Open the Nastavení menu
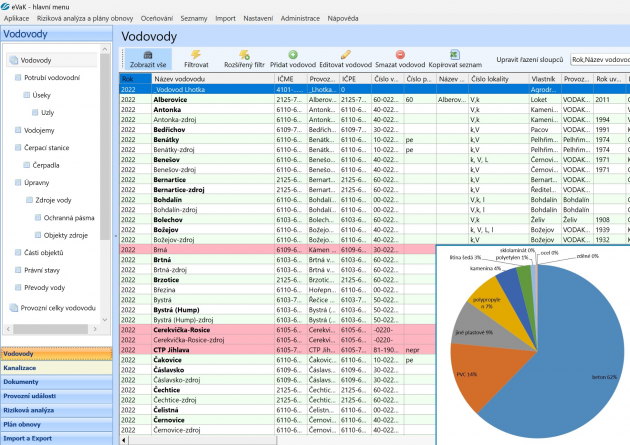Screen dimensions: 630x445 [258, 18]
